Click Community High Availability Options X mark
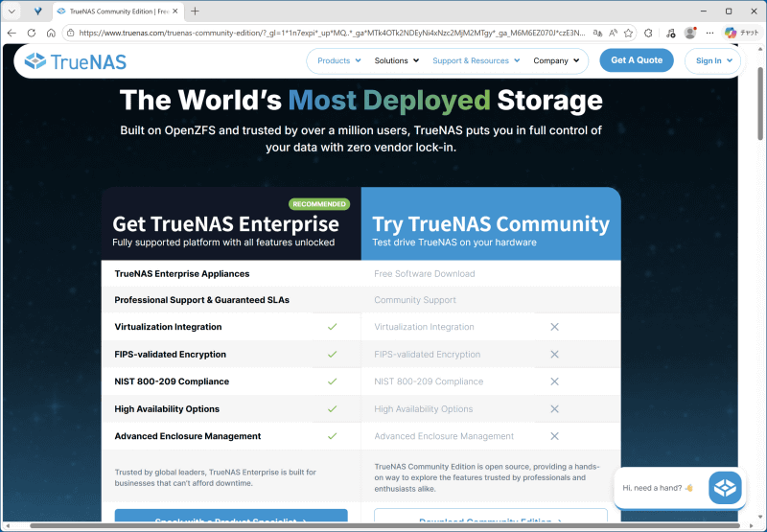This screenshot has height=532, width=767. pos(554,408)
